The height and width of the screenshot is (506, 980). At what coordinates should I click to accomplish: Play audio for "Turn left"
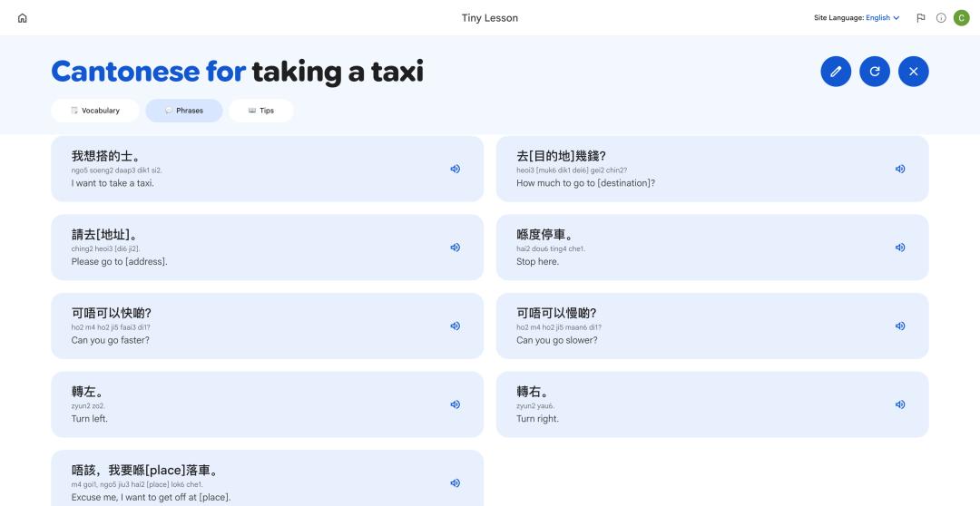(x=455, y=404)
